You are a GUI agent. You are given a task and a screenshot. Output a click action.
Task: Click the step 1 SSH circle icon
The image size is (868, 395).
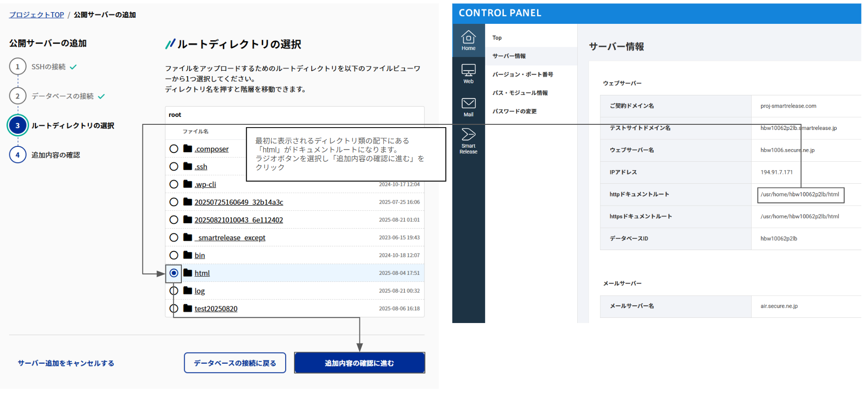coord(18,67)
